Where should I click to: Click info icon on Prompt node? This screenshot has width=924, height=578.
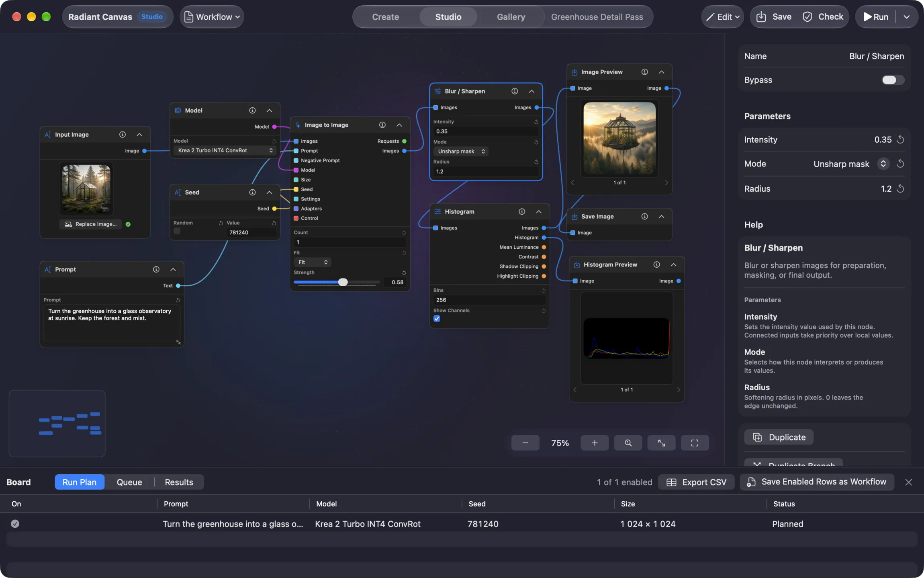[x=156, y=270]
